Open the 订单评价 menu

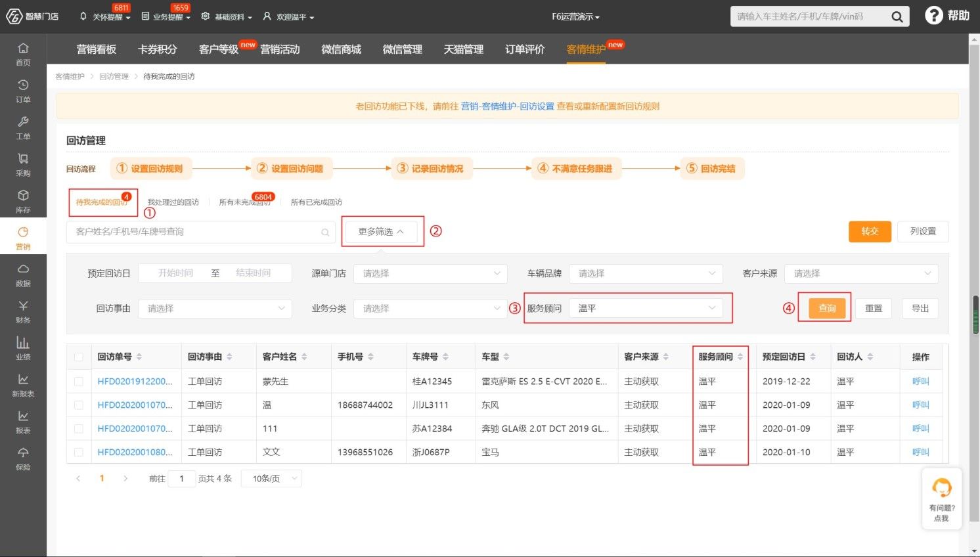click(525, 49)
